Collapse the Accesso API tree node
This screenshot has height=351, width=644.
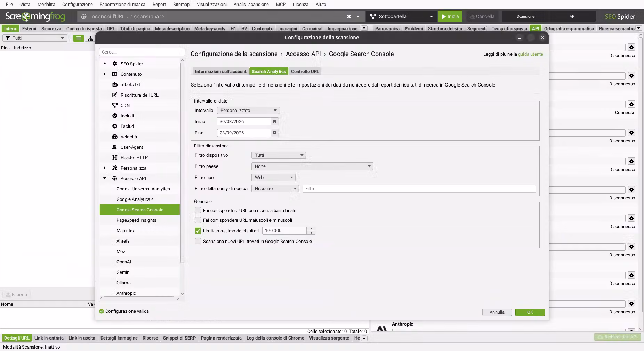[105, 178]
